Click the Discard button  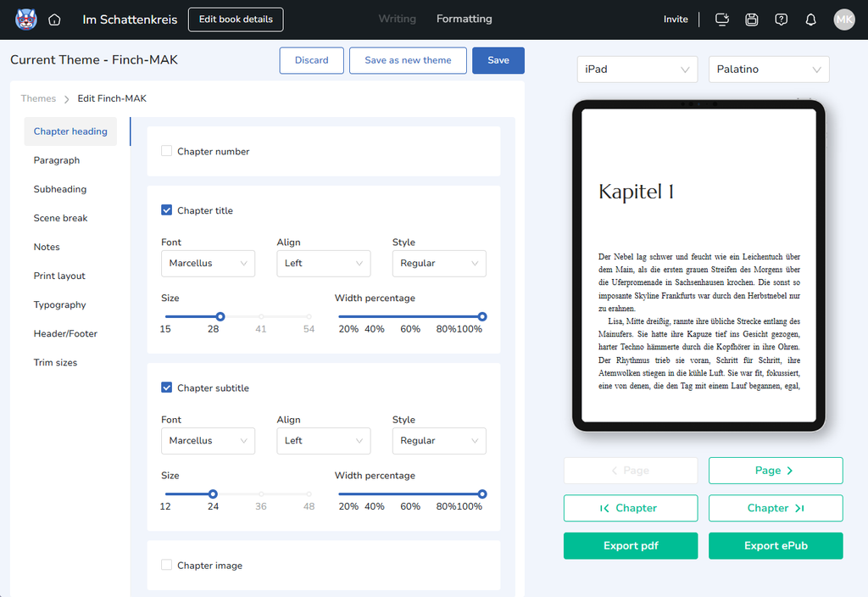(x=312, y=60)
